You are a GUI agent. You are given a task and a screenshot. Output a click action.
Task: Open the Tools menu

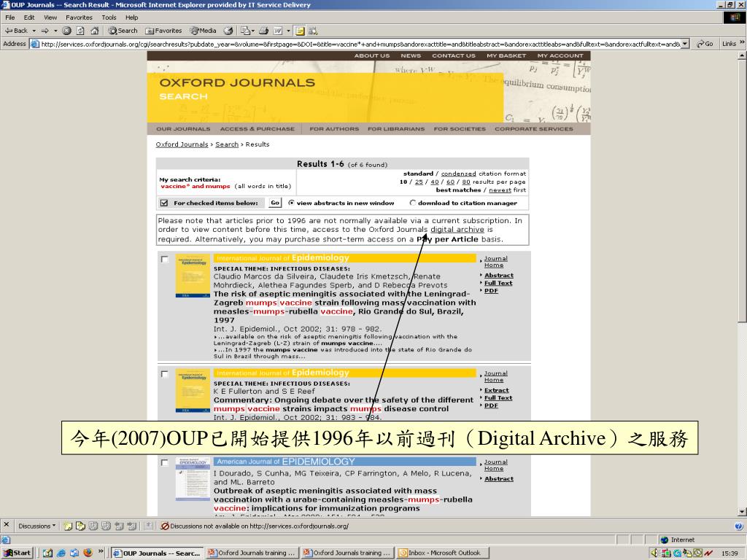pyautogui.click(x=109, y=17)
